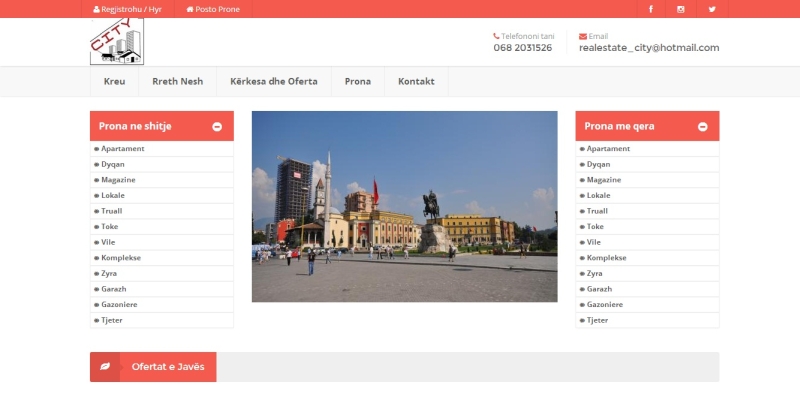Open the Prona navigation menu item
The width and height of the screenshot is (800, 400).
[x=357, y=81]
